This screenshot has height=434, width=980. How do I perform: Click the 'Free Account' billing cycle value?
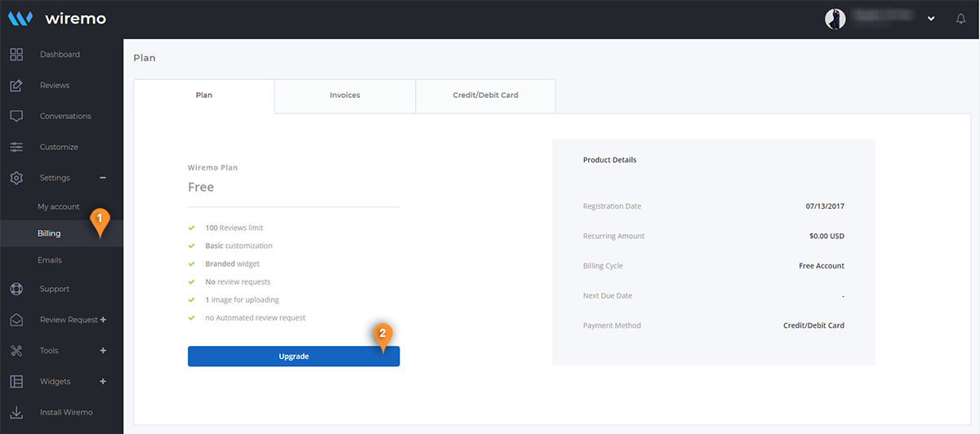click(x=822, y=266)
